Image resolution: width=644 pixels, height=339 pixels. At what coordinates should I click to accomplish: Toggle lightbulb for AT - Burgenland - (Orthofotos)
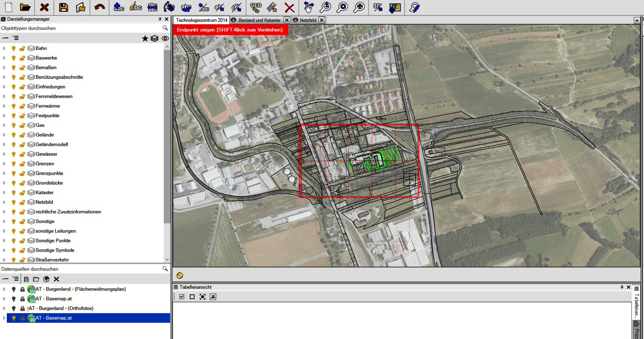[x=14, y=308]
